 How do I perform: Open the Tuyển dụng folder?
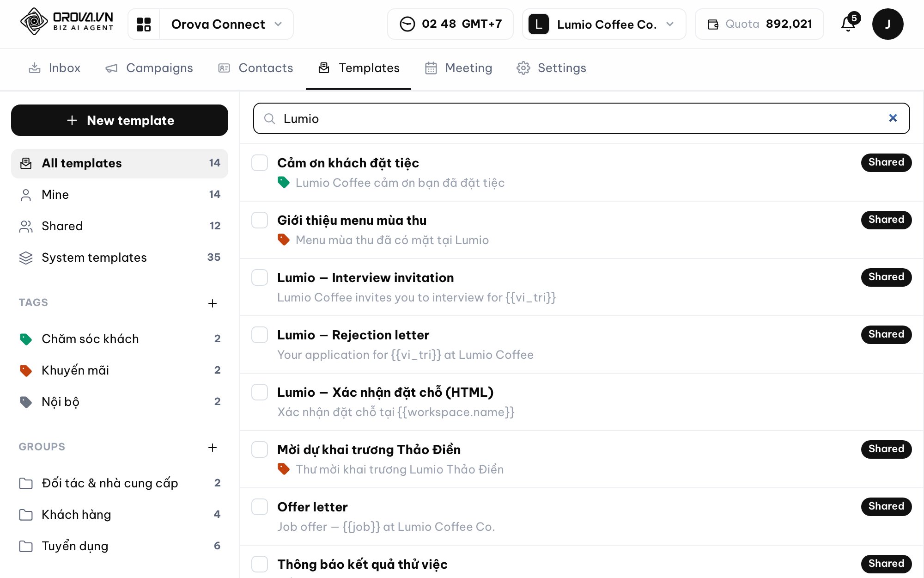tap(120, 546)
